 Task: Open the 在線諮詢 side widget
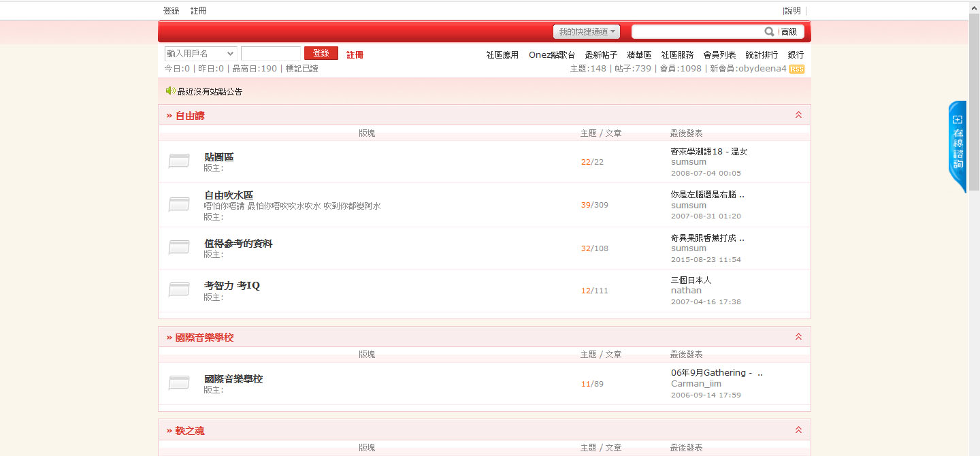point(958,146)
